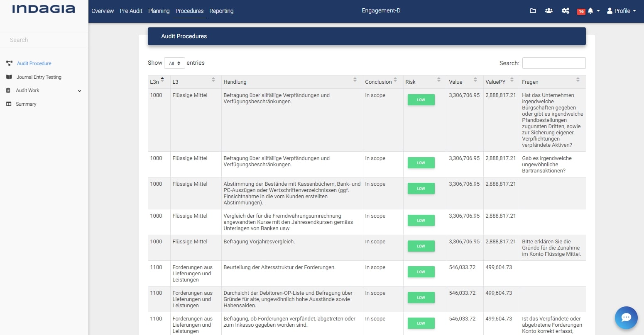The width and height of the screenshot is (644, 335).
Task: Open the Profile dropdown menu
Action: click(x=622, y=11)
